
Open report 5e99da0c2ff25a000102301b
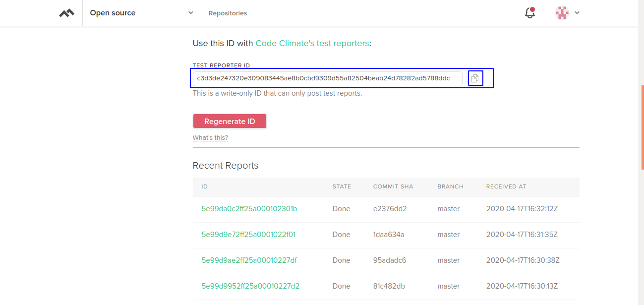point(249,209)
